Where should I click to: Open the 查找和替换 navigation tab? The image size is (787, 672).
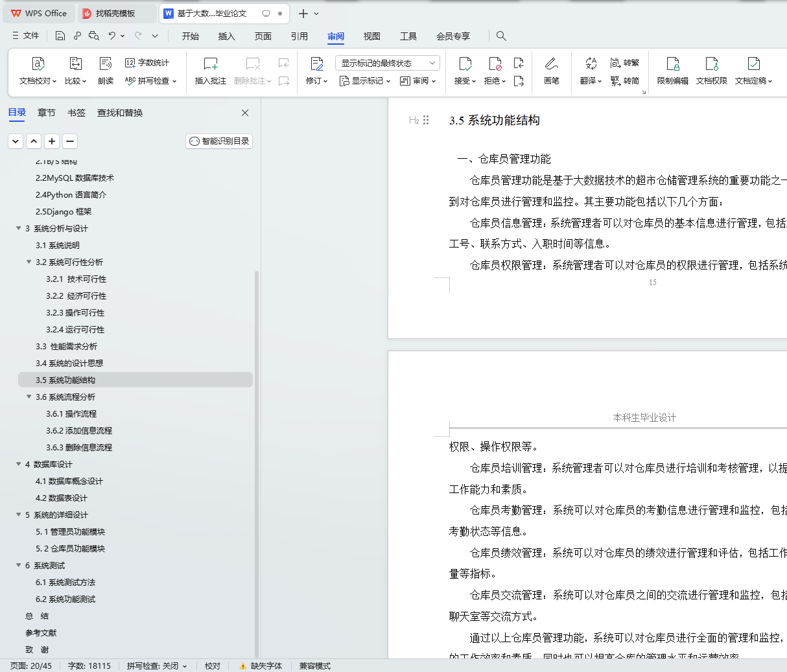(120, 113)
